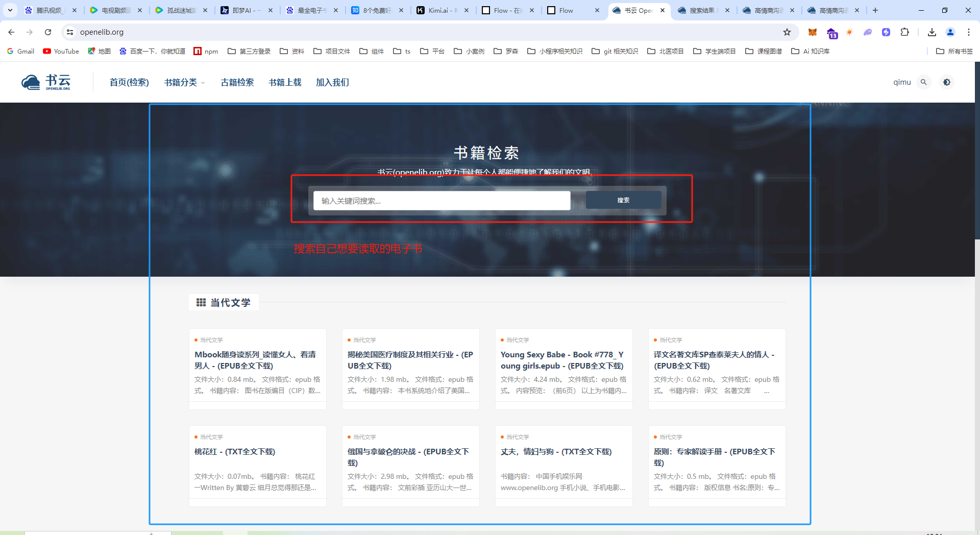Go to the 书籍上传 menu item
980x535 pixels.
[285, 82]
